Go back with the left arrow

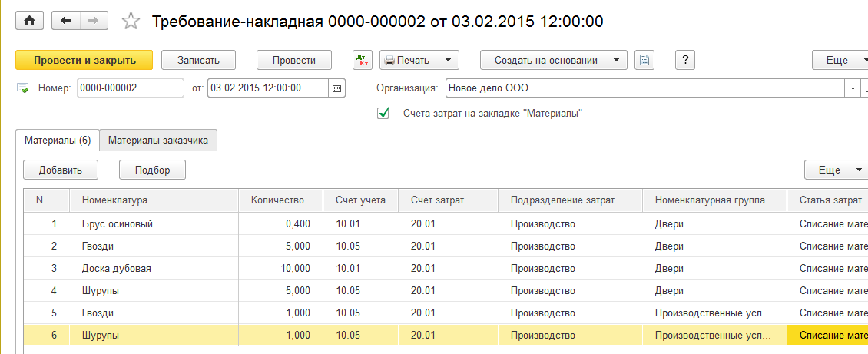(x=65, y=21)
